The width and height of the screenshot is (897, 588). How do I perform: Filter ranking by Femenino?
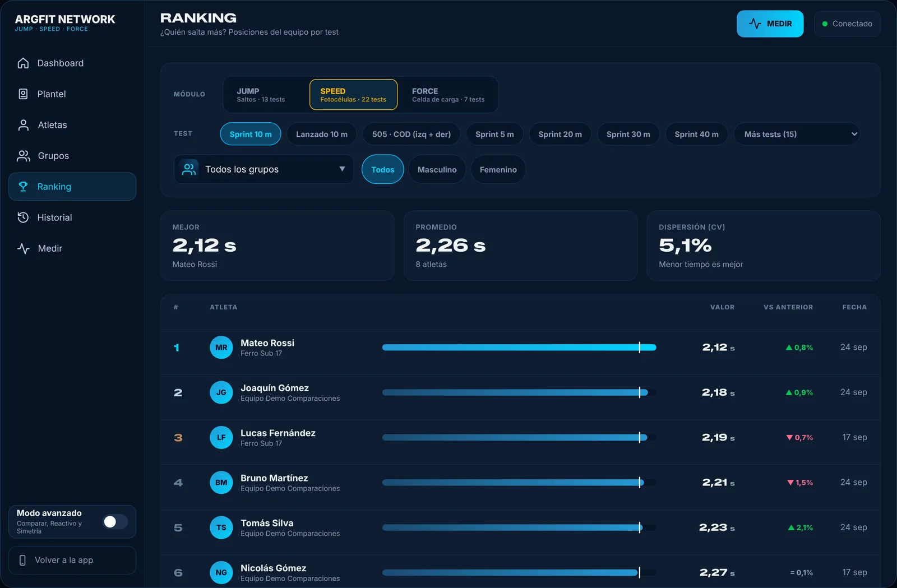pyautogui.click(x=498, y=169)
